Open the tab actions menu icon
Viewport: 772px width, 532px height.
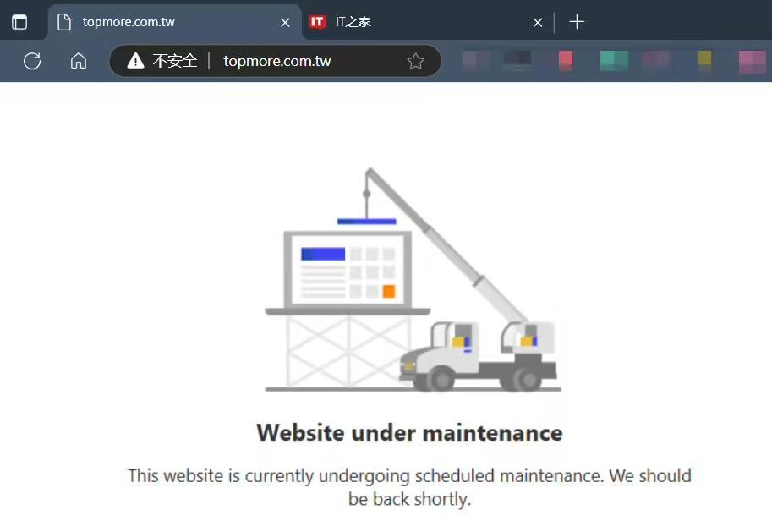click(19, 22)
